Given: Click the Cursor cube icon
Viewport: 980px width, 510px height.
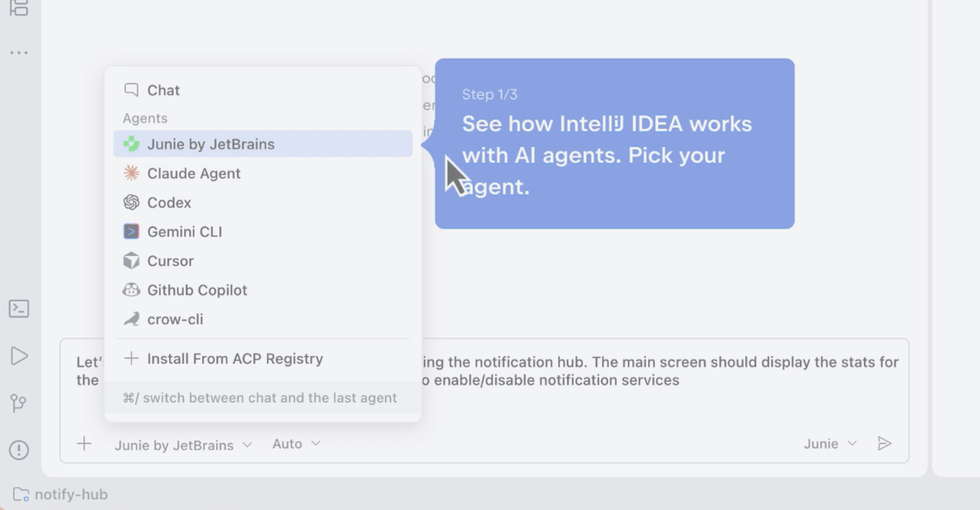Looking at the screenshot, I should [x=131, y=260].
